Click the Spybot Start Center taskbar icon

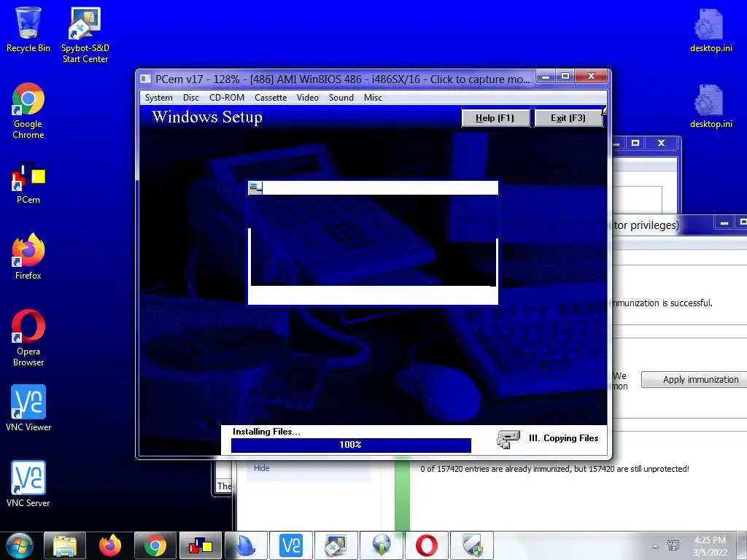[336, 545]
